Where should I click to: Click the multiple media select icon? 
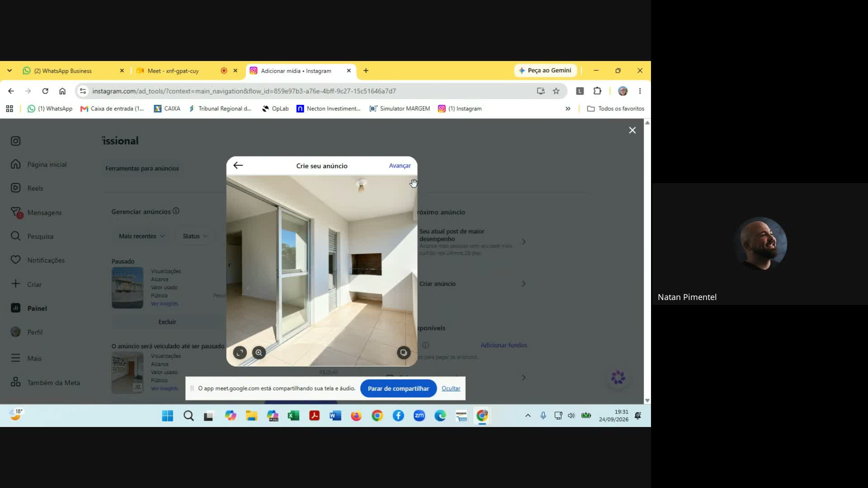403,352
